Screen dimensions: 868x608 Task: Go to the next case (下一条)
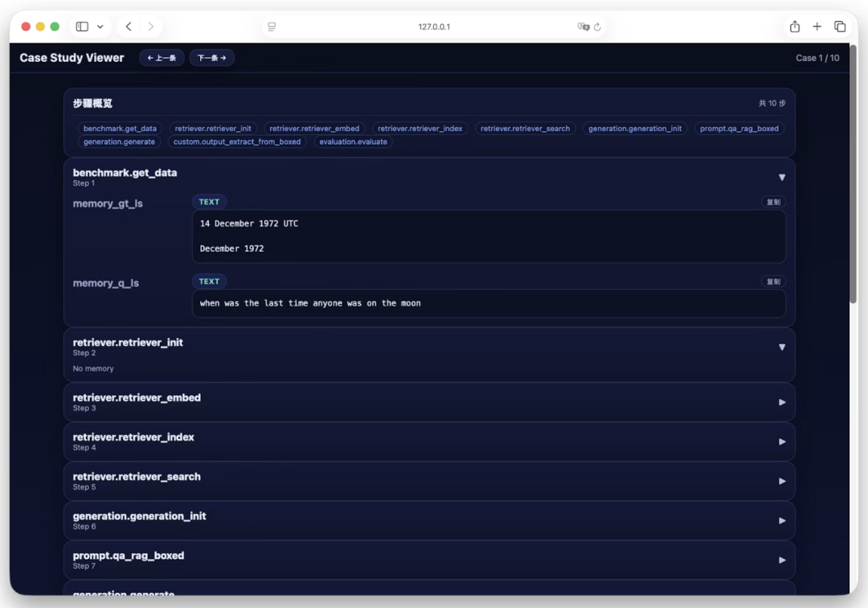pyautogui.click(x=212, y=58)
